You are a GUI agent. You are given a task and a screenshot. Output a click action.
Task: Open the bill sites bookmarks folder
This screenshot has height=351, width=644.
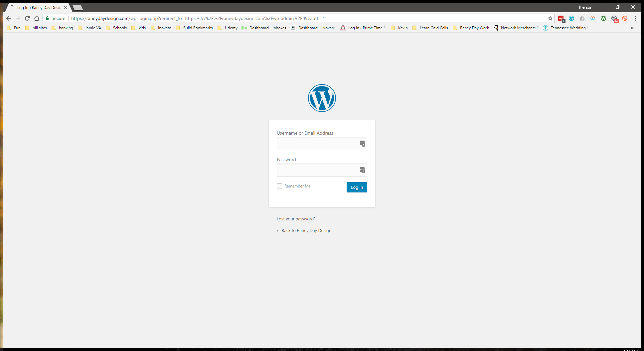[x=36, y=28]
